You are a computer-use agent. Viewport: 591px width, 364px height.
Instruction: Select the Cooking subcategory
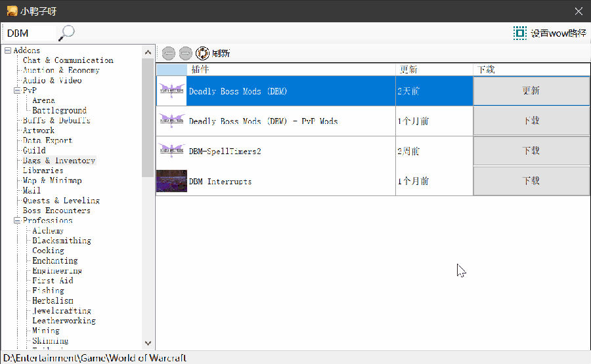coord(48,251)
